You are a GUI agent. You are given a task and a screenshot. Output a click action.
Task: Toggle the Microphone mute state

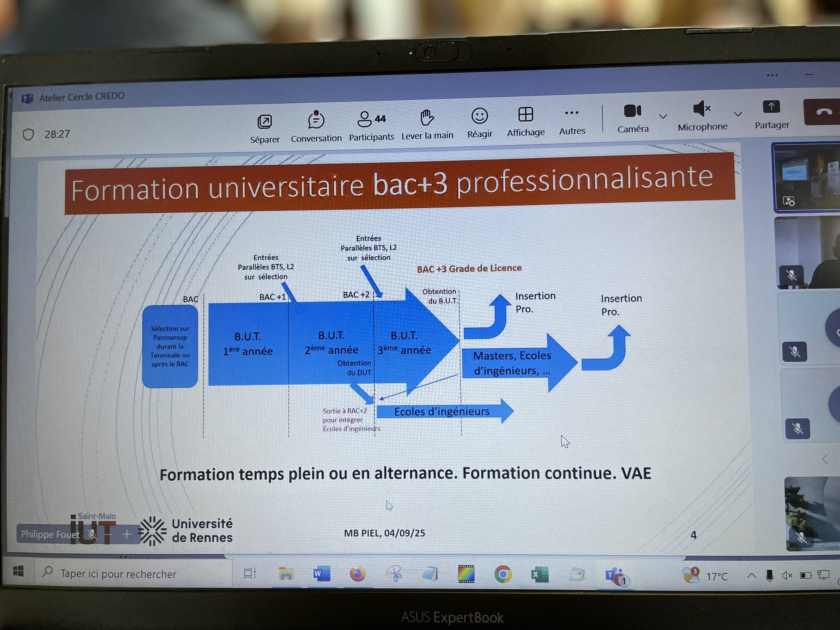pos(701,109)
